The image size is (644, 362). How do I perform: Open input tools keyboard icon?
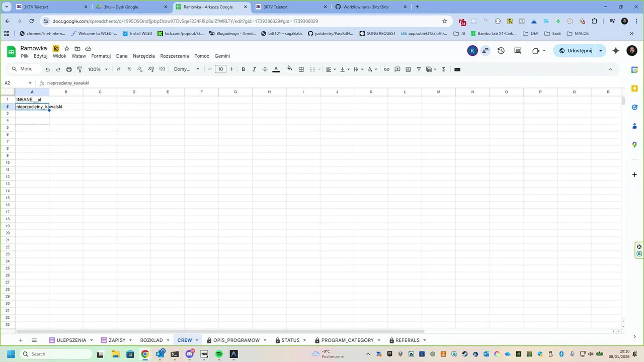coord(457,69)
